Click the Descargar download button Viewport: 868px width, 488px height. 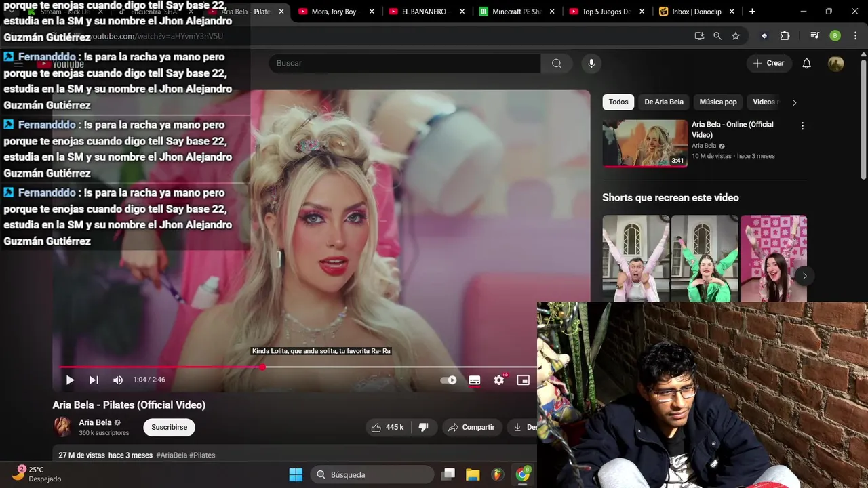click(x=524, y=427)
